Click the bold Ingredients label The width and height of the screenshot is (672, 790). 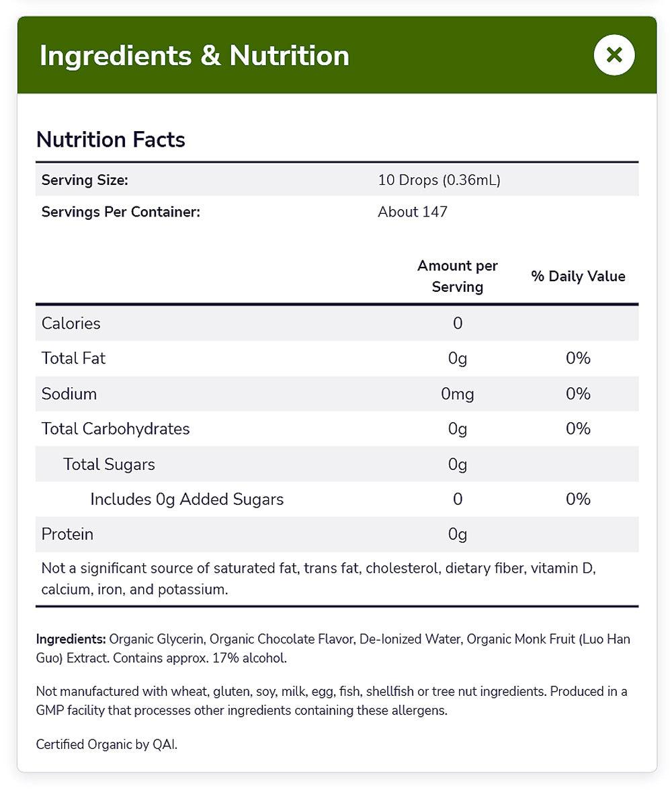pyautogui.click(x=71, y=639)
